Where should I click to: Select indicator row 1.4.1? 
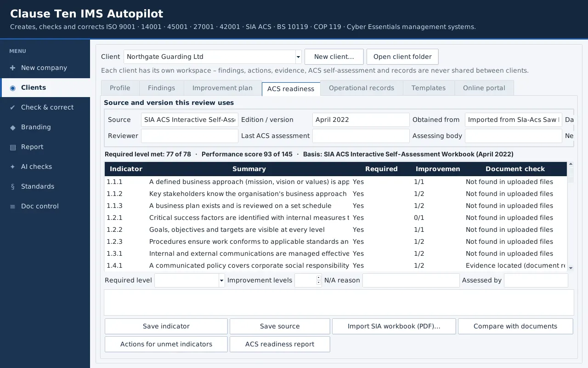pyautogui.click(x=336, y=265)
